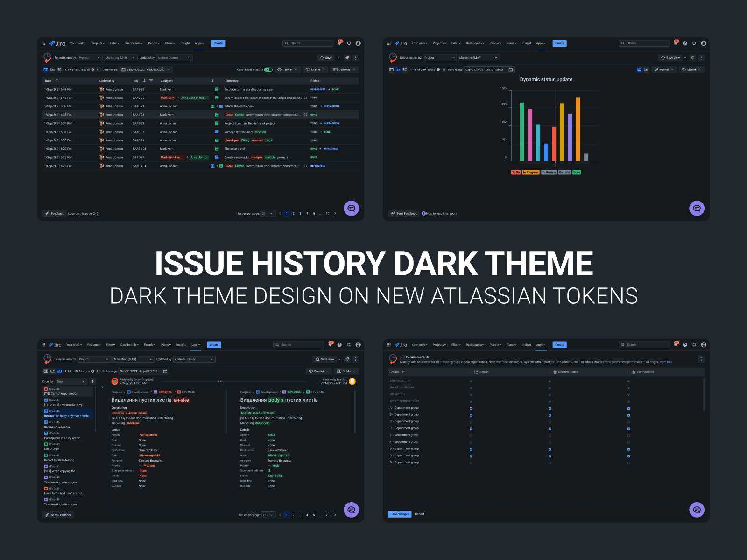Click Cancel in the Permissions panel

(419, 514)
